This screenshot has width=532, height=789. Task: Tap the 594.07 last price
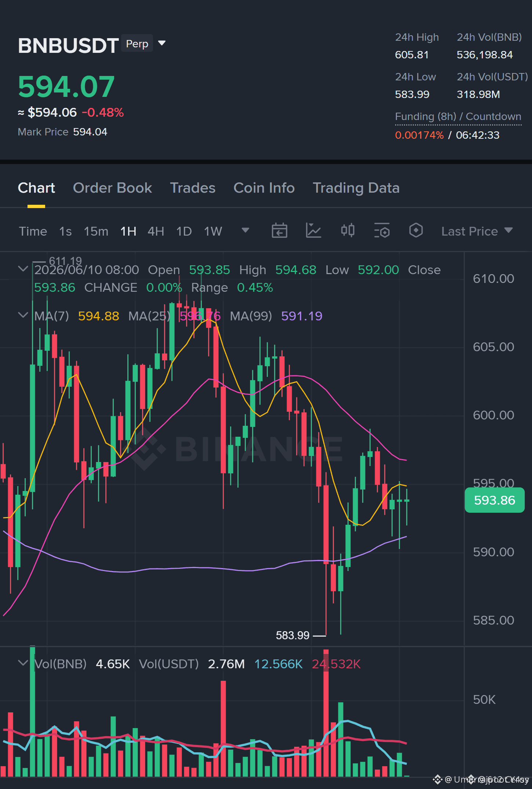click(x=66, y=87)
